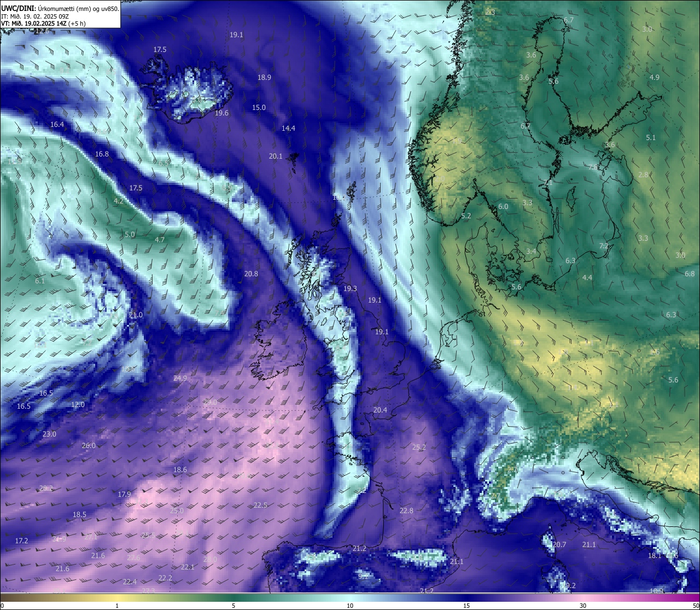The image size is (700, 610).
Task: Click the 1 tick on the color scale
Action: 117,606
